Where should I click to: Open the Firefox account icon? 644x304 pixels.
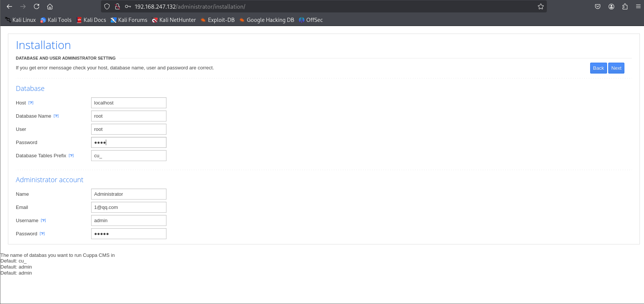click(x=611, y=6)
